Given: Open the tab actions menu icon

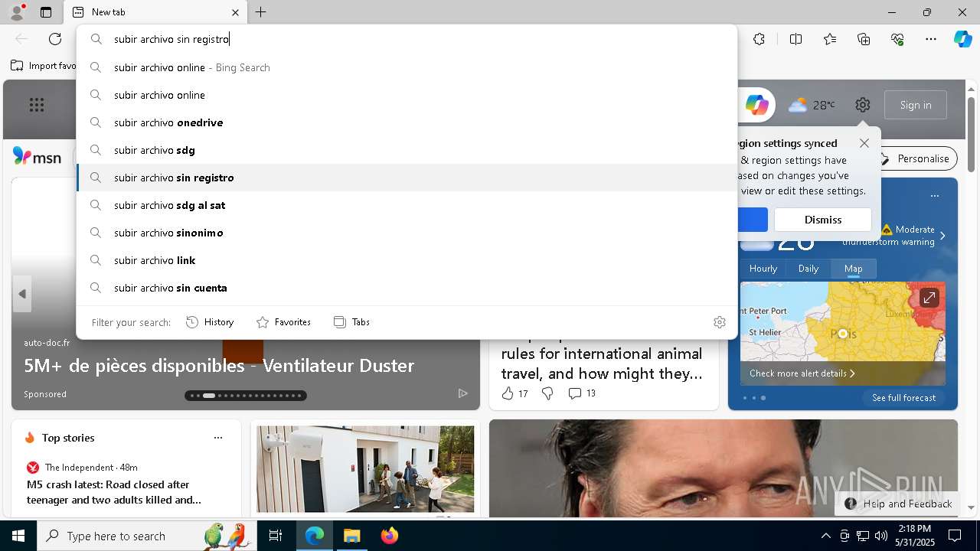Looking at the screenshot, I should [x=46, y=12].
